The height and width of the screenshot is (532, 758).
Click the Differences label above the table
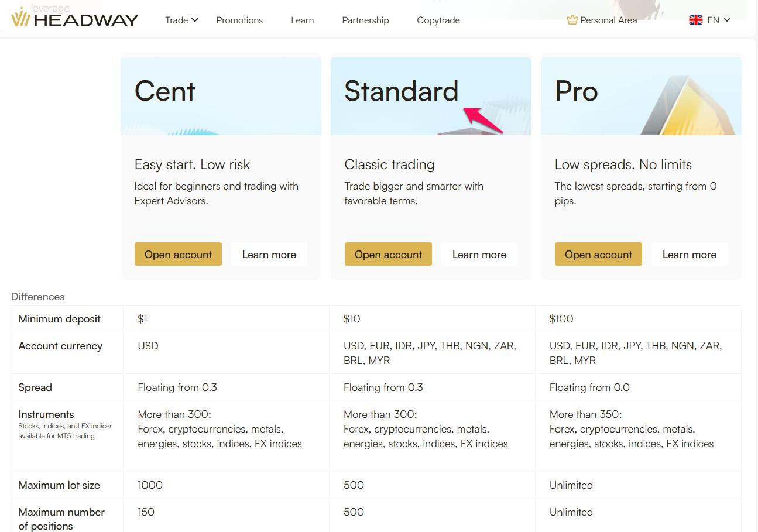coord(38,297)
